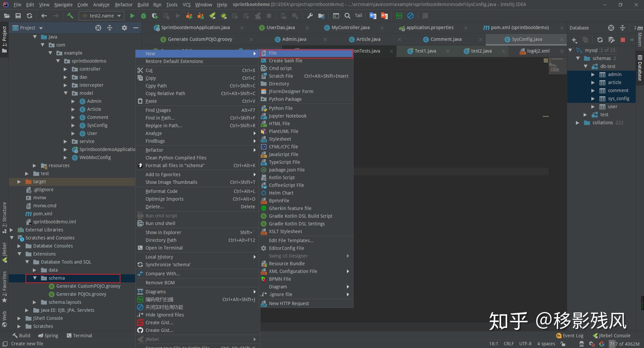This screenshot has width=644, height=348.
Task: Click memory indicator showing 717 of 4062M
Action: pos(624,344)
